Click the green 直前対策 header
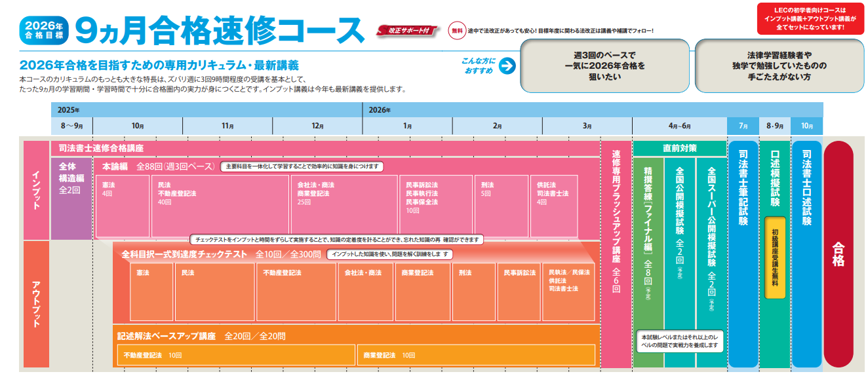This screenshot has height=374, width=868. (679, 148)
